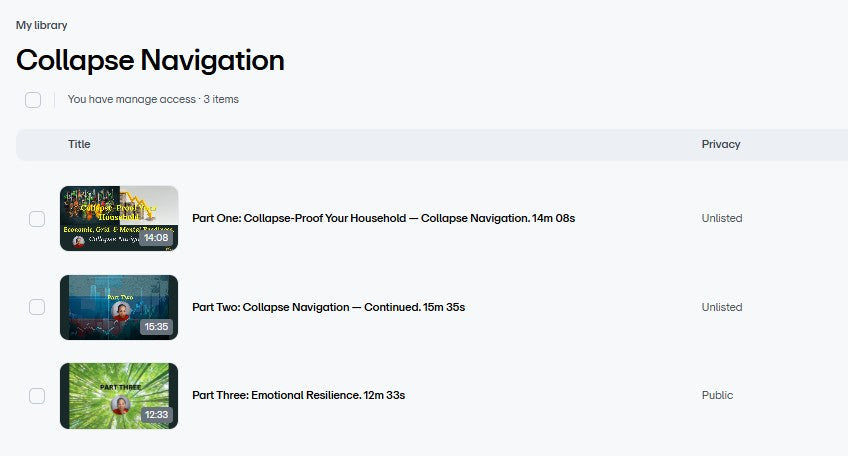The height and width of the screenshot is (456, 848).
Task: Click the Collapse Navigation page heading
Action: coord(150,60)
